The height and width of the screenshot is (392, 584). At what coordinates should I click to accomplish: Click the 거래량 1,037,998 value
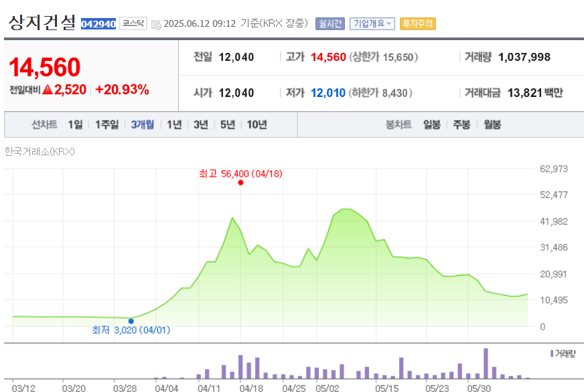(524, 58)
